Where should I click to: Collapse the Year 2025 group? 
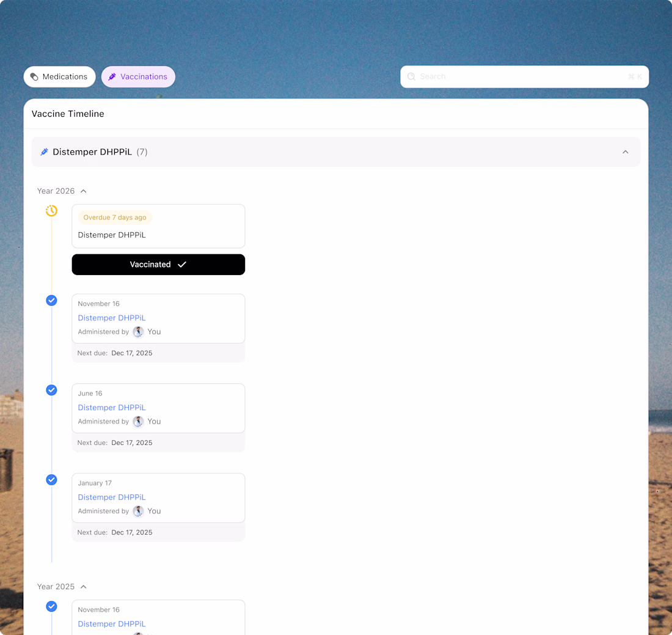click(84, 587)
